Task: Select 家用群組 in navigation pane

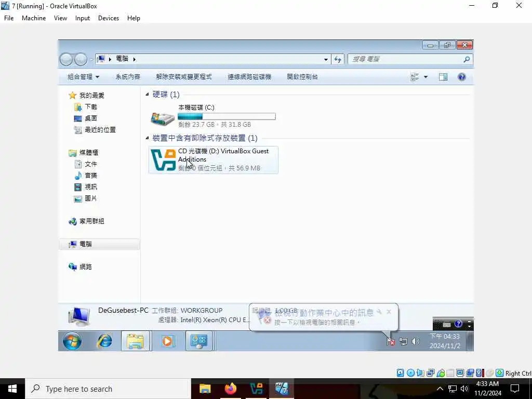Action: [86, 221]
